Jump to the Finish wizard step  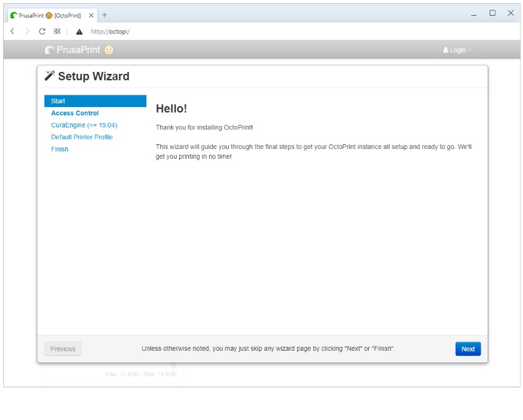coord(59,149)
